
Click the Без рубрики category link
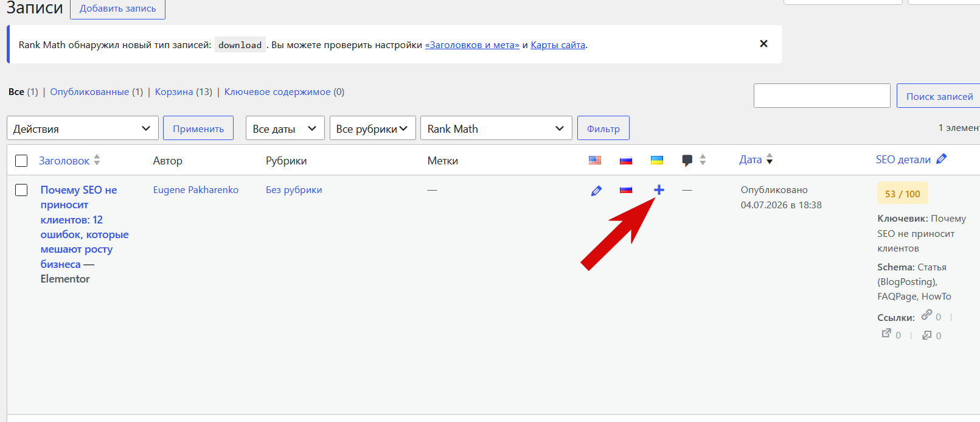tap(294, 190)
